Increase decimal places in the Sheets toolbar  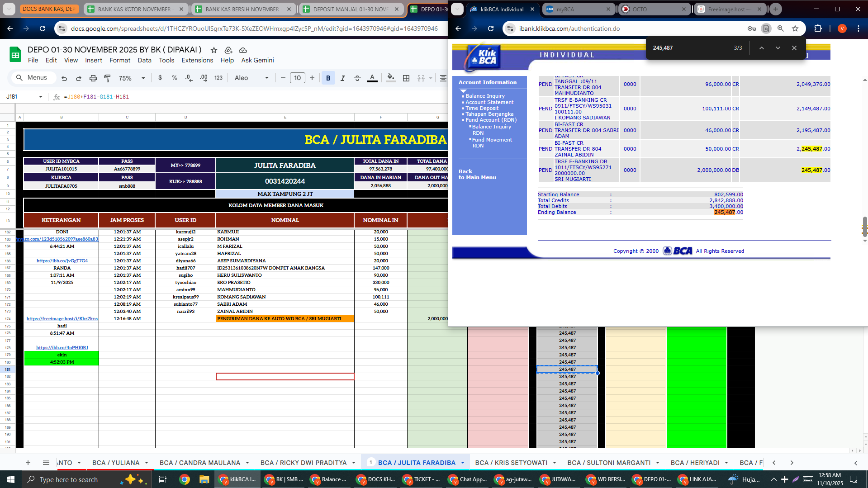204,78
